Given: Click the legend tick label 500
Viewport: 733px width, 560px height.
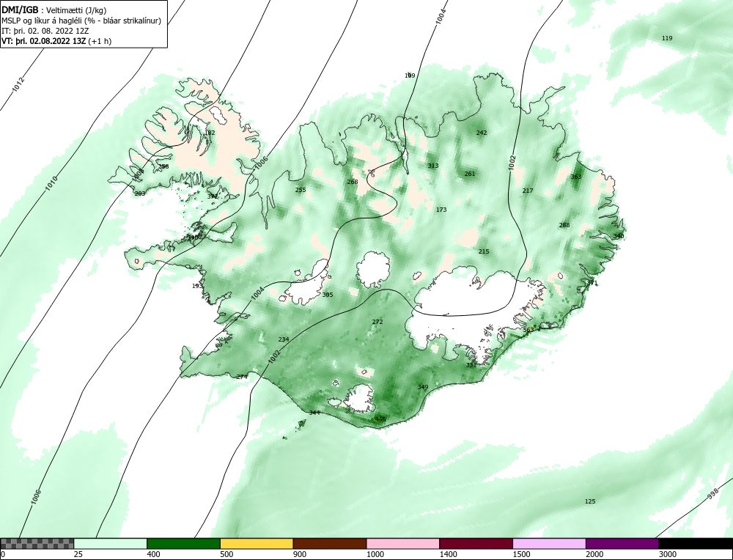Looking at the screenshot, I should [226, 554].
